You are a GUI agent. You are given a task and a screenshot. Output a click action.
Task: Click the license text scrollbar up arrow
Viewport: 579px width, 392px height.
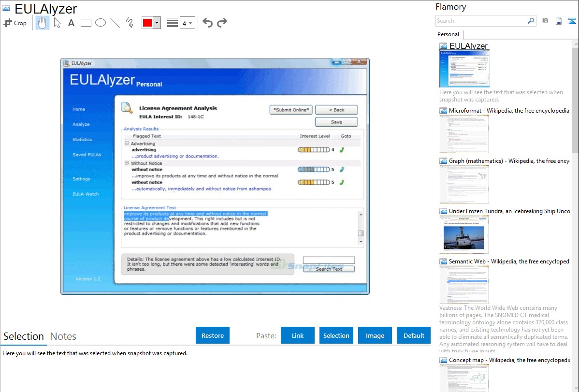click(361, 215)
